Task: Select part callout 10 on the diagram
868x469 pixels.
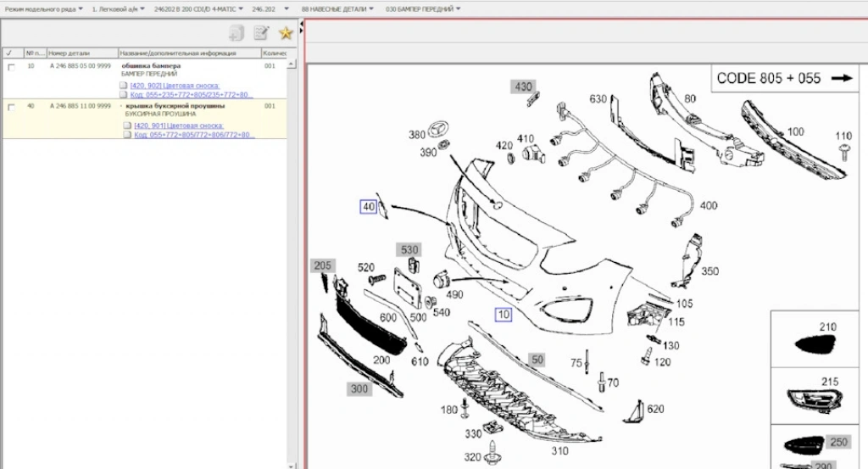Action: [x=504, y=315]
